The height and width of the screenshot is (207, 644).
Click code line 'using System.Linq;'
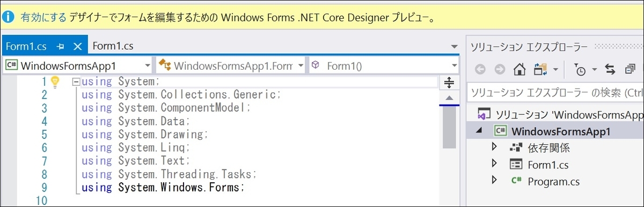(x=136, y=147)
